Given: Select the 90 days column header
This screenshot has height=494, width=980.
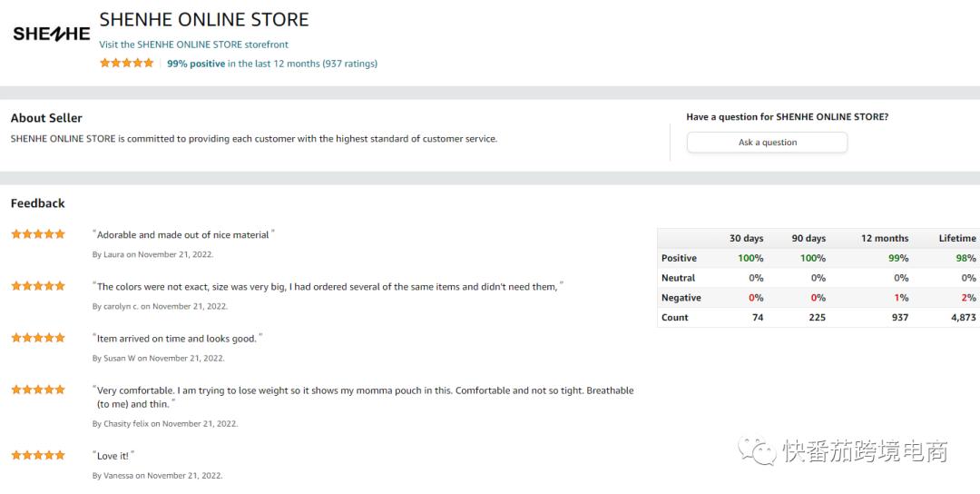Looking at the screenshot, I should coord(808,238).
